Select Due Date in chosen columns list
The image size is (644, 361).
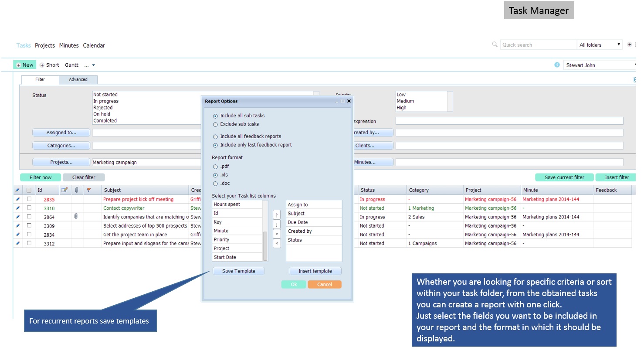(x=314, y=222)
